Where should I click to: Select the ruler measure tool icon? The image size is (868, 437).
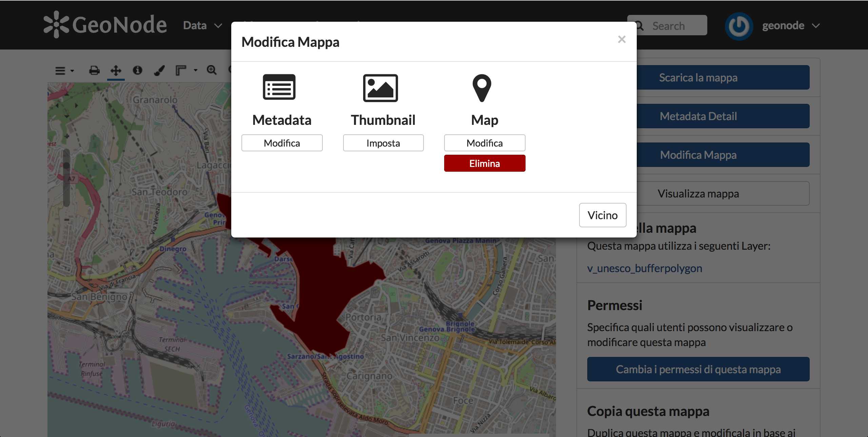click(x=181, y=70)
